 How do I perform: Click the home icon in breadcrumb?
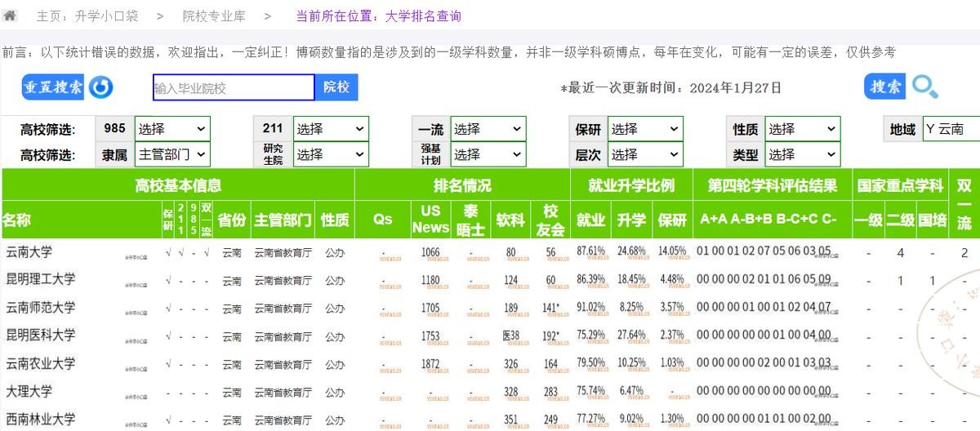pos(10,16)
